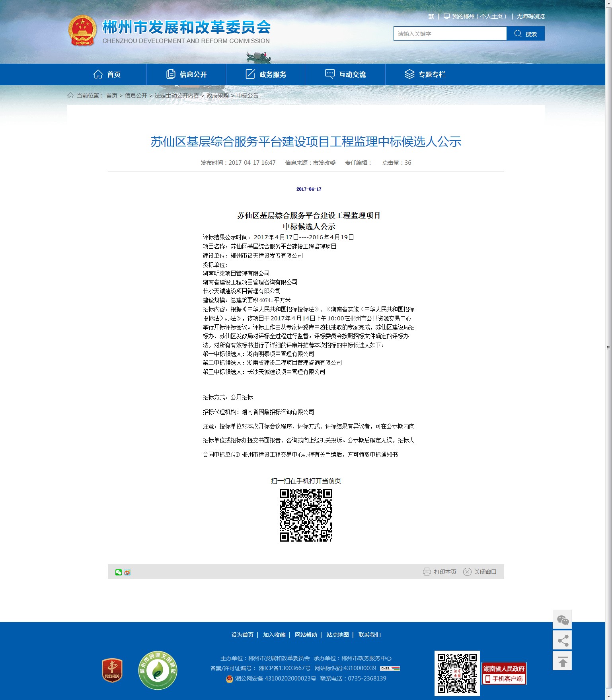Share to WeChat via green share icon
612x700 pixels.
tap(119, 572)
